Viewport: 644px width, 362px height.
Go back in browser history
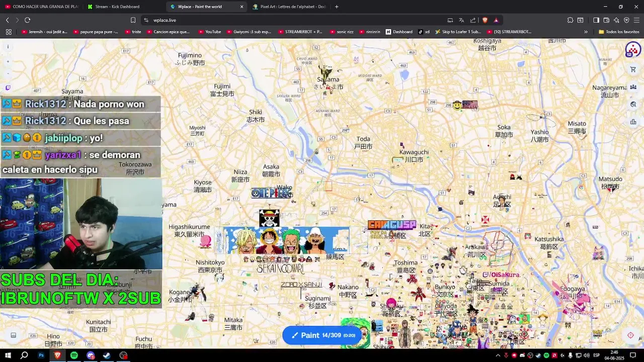(7, 20)
